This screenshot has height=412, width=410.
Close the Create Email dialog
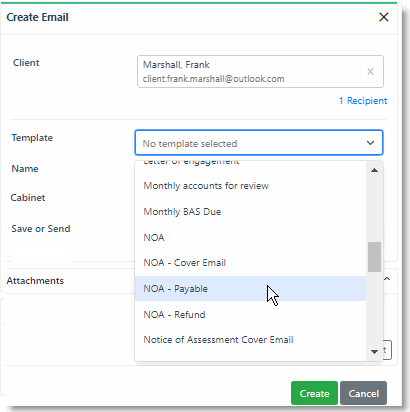[x=384, y=17]
